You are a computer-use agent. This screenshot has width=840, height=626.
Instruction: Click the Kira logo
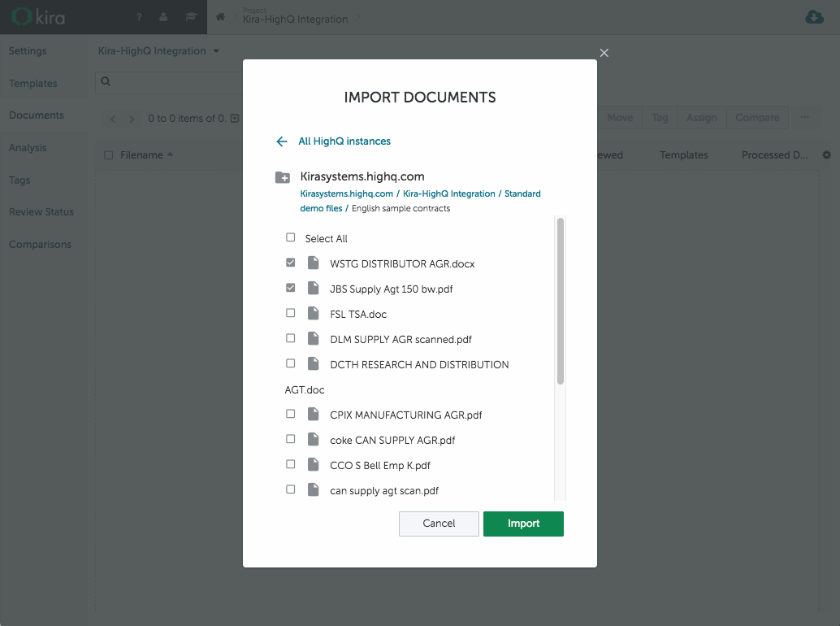click(38, 17)
